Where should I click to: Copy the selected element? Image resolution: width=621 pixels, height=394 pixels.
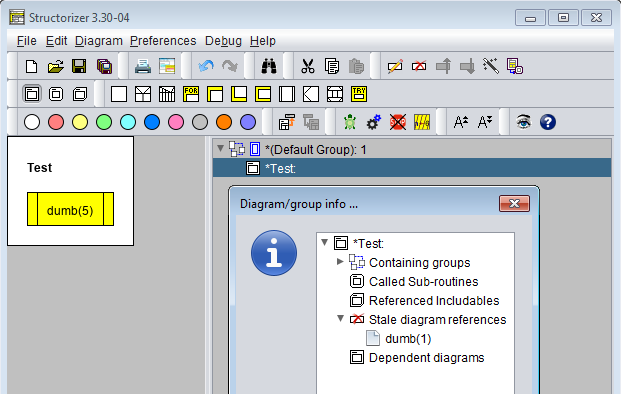click(331, 66)
